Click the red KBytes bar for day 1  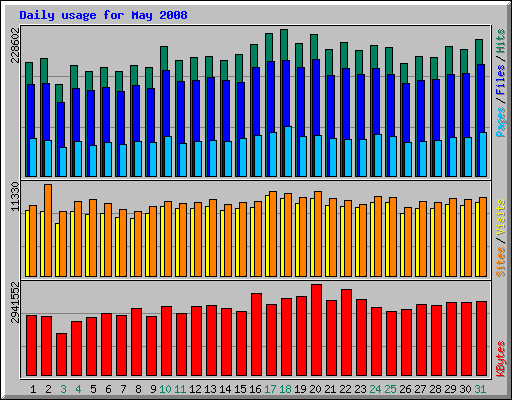[x=31, y=345]
